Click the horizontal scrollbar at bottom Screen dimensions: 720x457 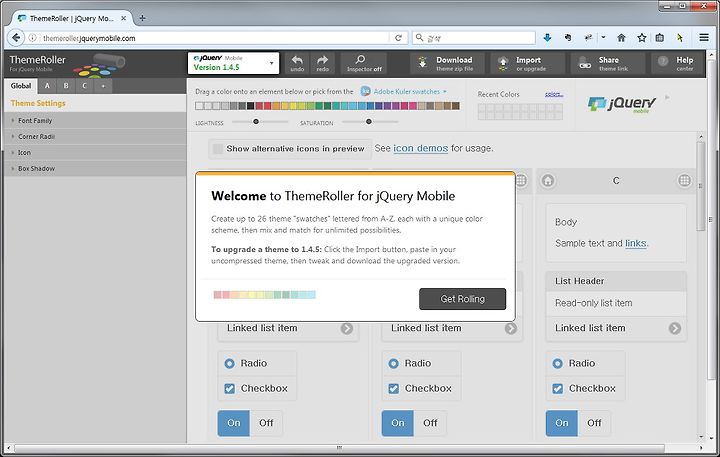339,447
